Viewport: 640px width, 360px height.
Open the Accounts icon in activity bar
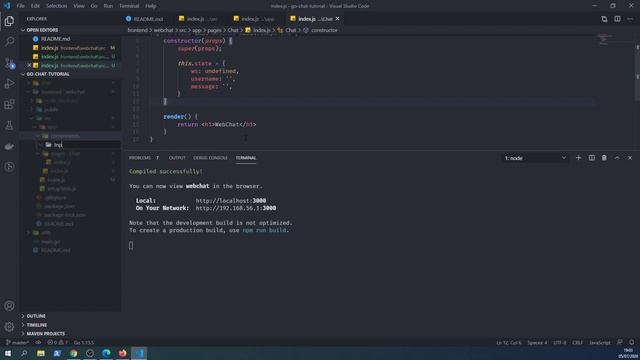(x=9, y=306)
